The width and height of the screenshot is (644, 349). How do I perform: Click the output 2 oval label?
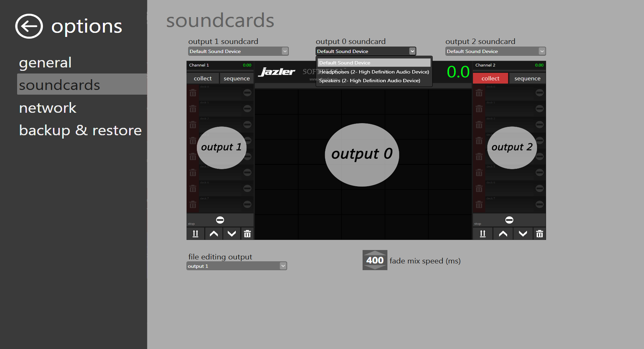(512, 148)
